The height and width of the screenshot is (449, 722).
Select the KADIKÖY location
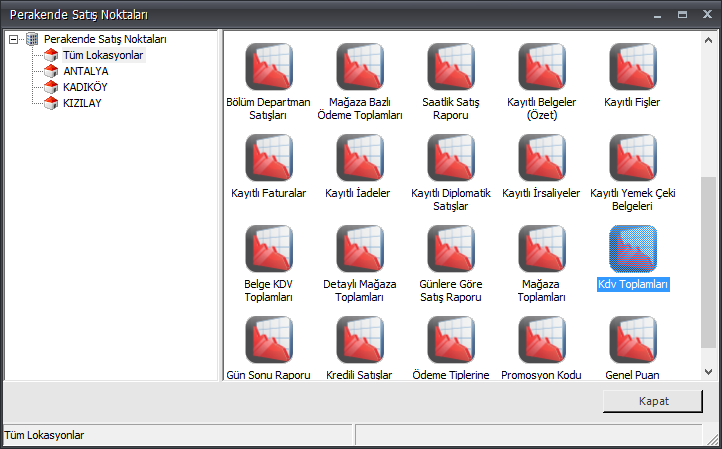point(85,87)
